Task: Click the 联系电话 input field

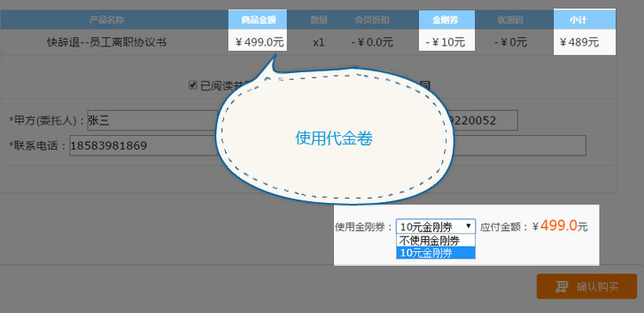Action: (143, 145)
